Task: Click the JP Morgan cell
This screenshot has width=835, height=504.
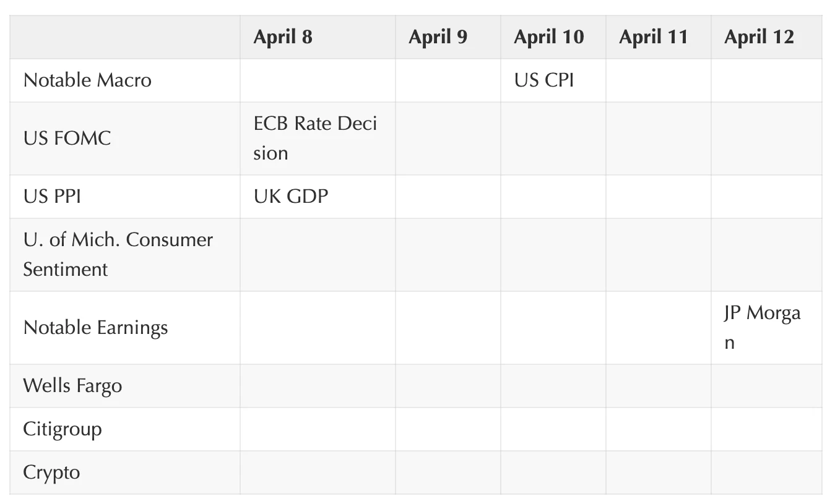Action: click(761, 327)
